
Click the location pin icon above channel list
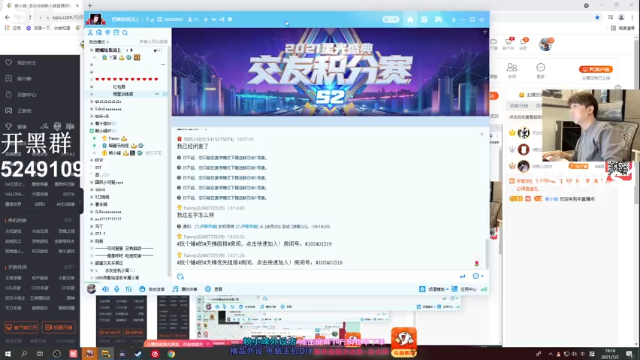click(107, 33)
